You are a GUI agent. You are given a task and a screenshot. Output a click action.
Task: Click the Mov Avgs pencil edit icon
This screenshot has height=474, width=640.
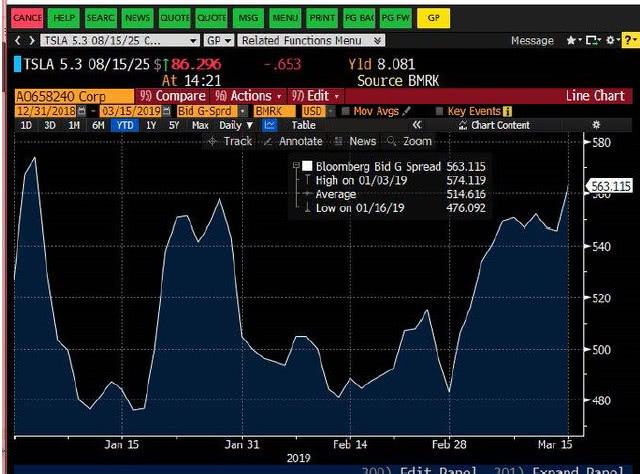(406, 111)
